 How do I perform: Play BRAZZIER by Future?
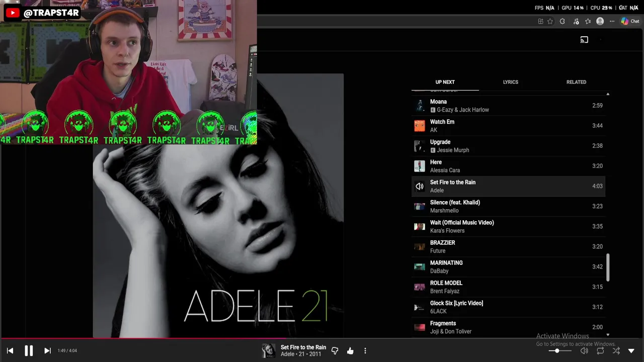[x=508, y=246]
